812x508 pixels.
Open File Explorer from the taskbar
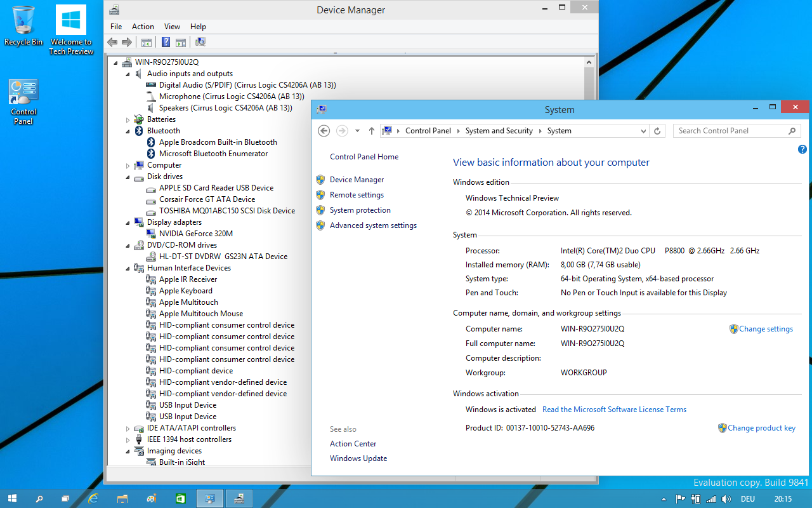tap(122, 498)
